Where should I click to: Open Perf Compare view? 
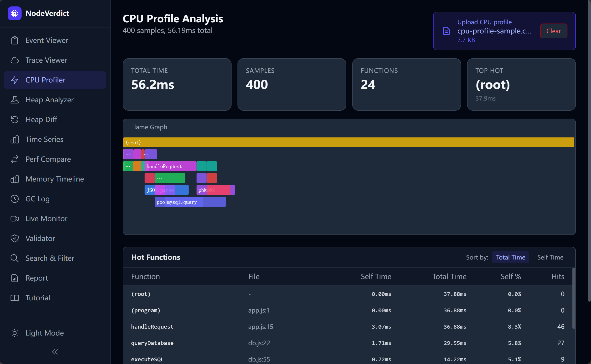tap(55, 159)
